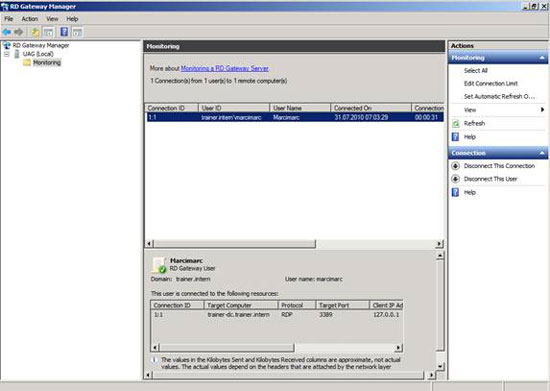Click the resources table scroll-right arrow
The height and width of the screenshot is (391, 550).
(x=398, y=348)
